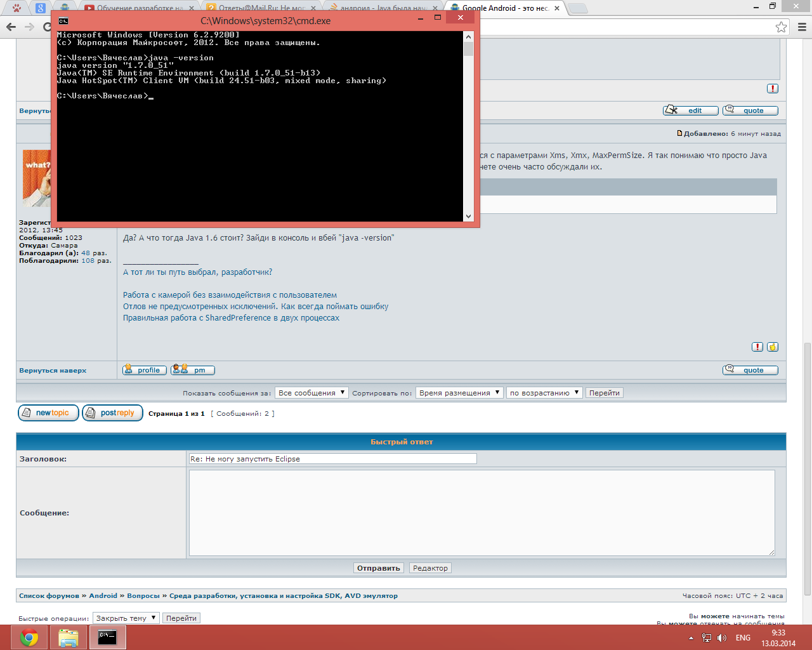Open the 'Время размещения' sort dropdown
The image size is (812, 650).
[459, 393]
